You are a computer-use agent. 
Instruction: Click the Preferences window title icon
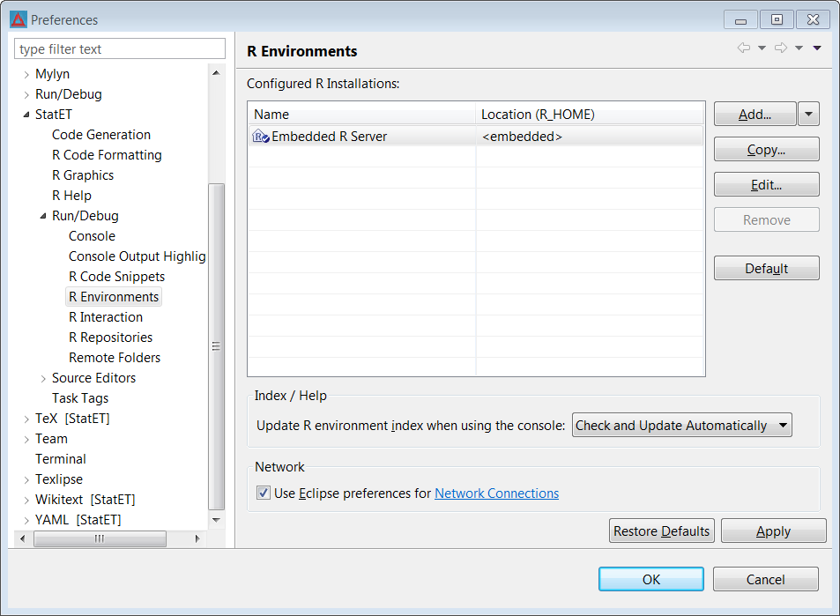coord(19,19)
